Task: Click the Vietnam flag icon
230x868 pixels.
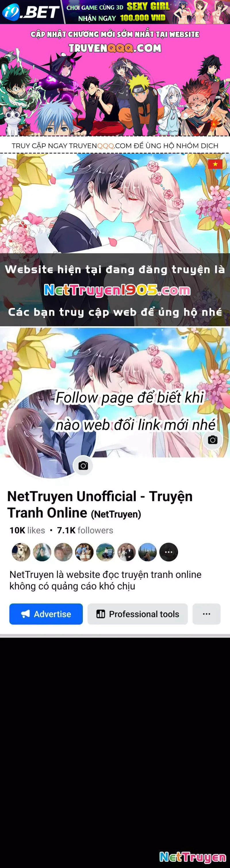Action: pyautogui.click(x=215, y=164)
